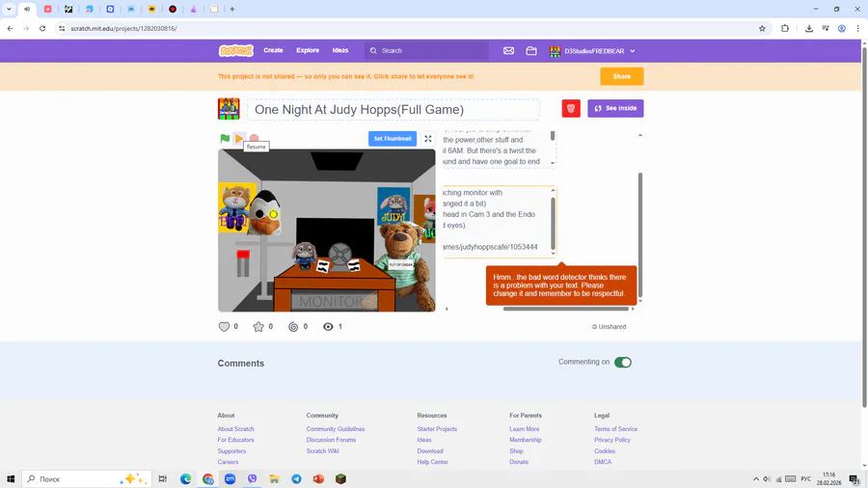868x488 pixels.
Task: Open Viber from the taskbar
Action: click(252, 479)
